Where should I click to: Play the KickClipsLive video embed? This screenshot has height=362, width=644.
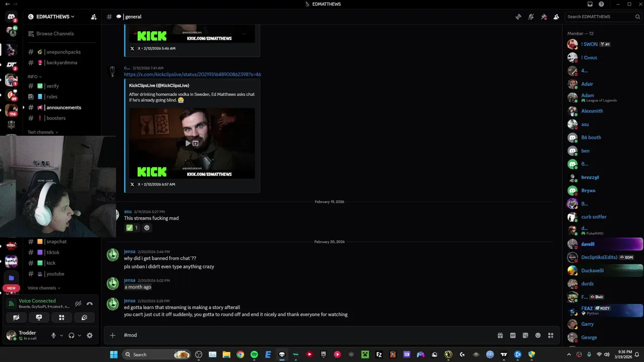[x=188, y=143]
